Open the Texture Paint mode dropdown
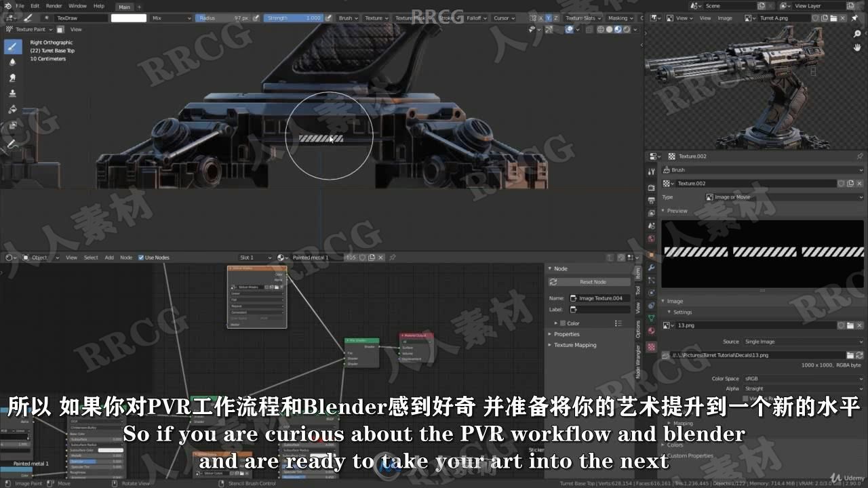868x488 pixels. tap(29, 29)
